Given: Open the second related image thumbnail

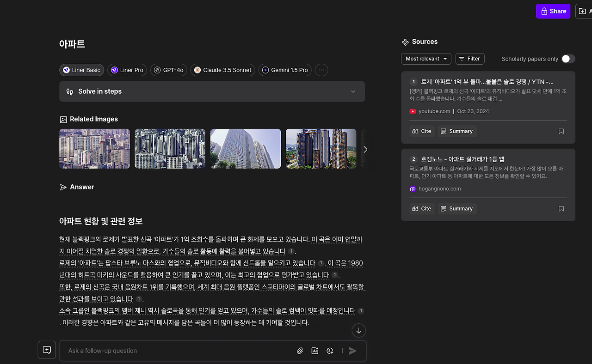Looking at the screenshot, I should pos(170,149).
